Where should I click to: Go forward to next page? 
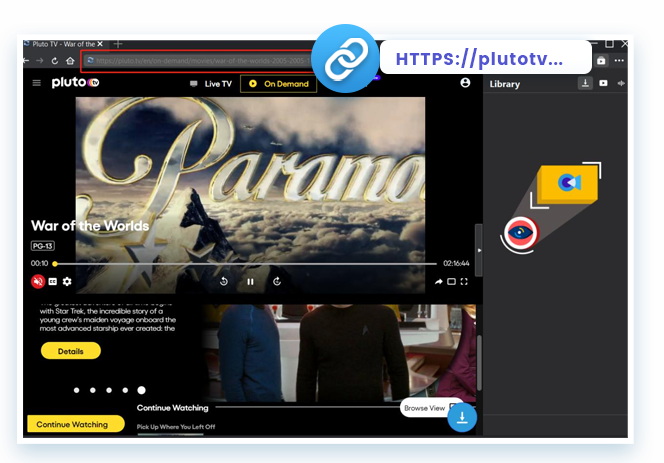[x=40, y=61]
